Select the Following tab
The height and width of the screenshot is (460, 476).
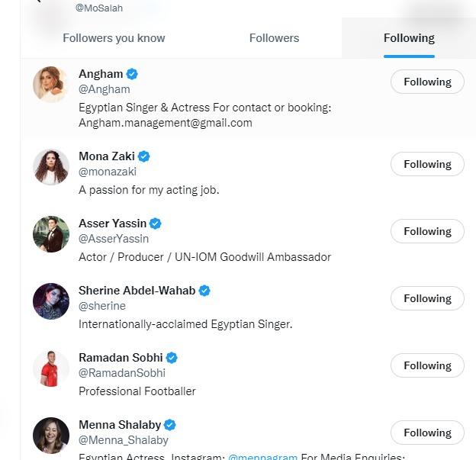(x=409, y=38)
